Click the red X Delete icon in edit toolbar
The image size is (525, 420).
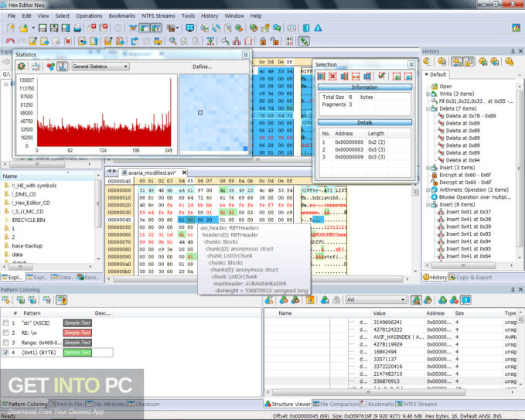[68, 41]
